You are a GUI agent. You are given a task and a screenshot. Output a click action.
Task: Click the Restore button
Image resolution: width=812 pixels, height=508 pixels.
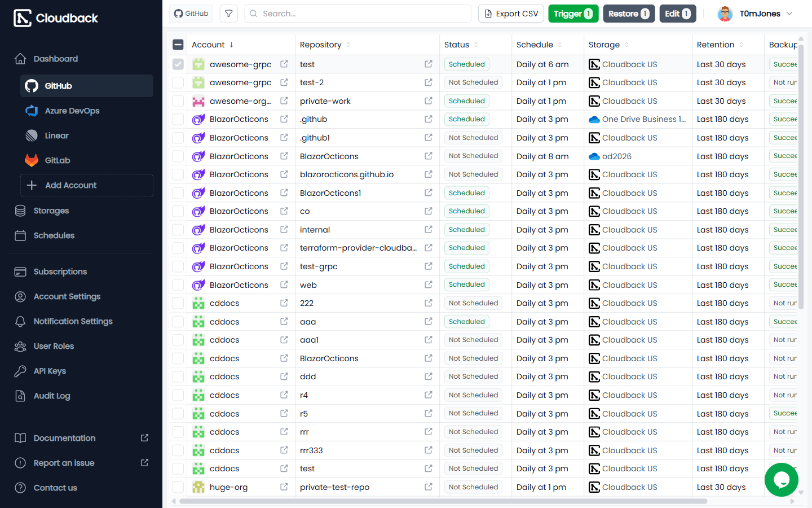(629, 14)
